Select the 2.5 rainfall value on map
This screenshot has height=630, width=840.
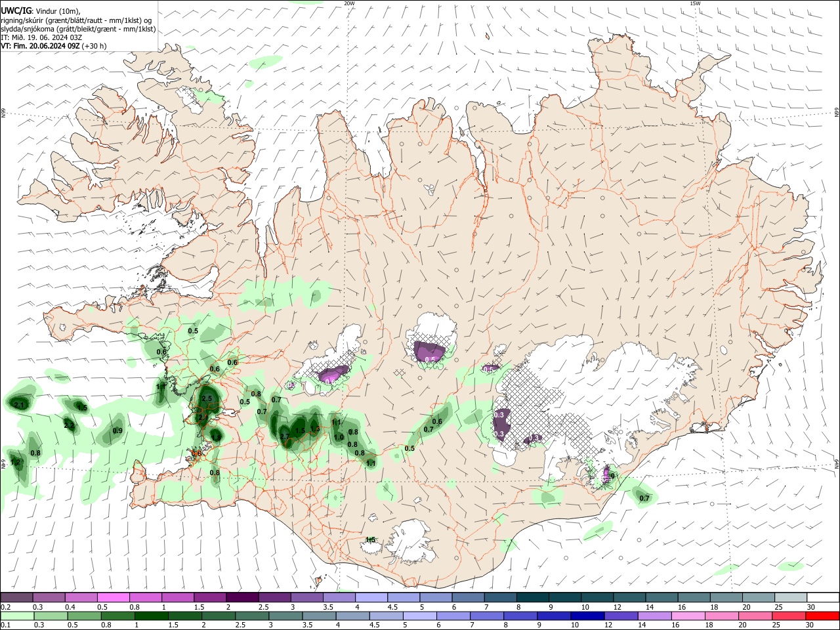[207, 398]
